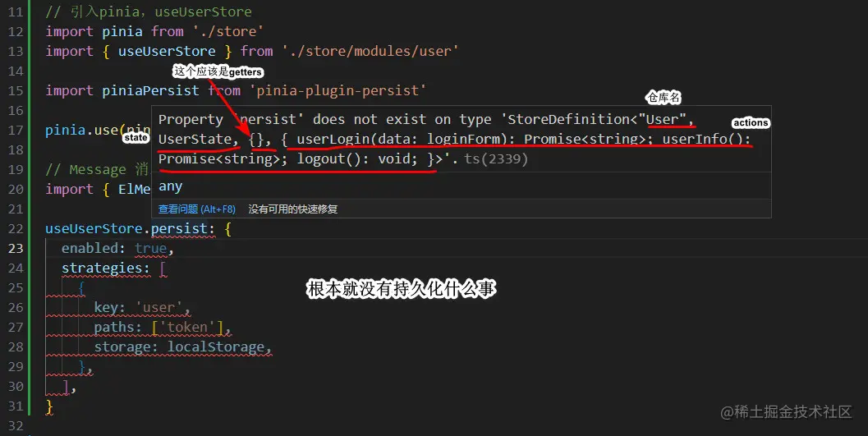This screenshot has height=436, width=868.
Task: Click 'useUserStore' on line 22
Action: 94,229
